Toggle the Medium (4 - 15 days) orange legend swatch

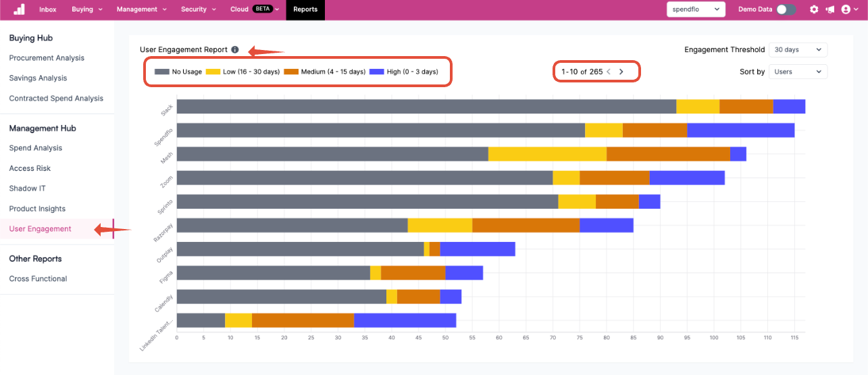[290, 72]
